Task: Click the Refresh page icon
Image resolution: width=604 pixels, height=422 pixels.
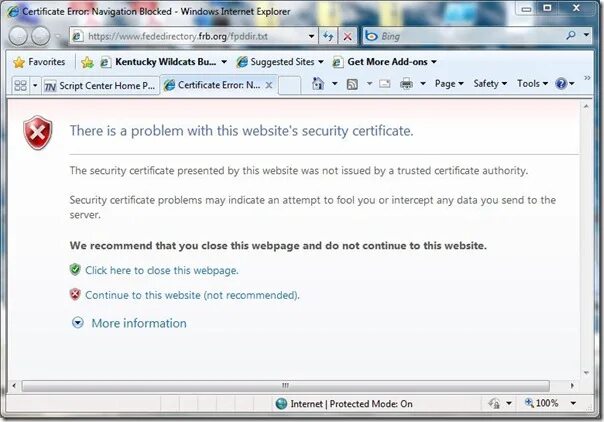Action: [x=328, y=36]
